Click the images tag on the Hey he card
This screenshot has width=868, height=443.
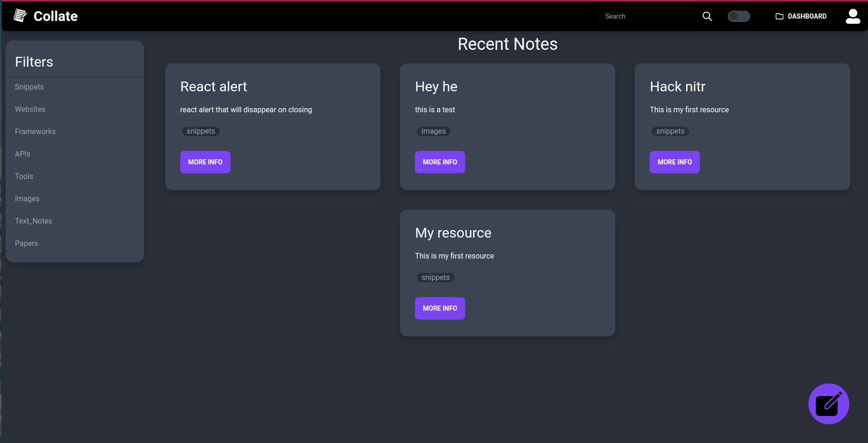[433, 131]
